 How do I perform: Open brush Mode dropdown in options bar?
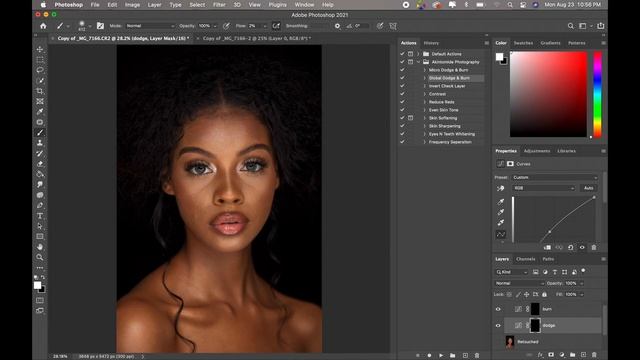point(150,26)
